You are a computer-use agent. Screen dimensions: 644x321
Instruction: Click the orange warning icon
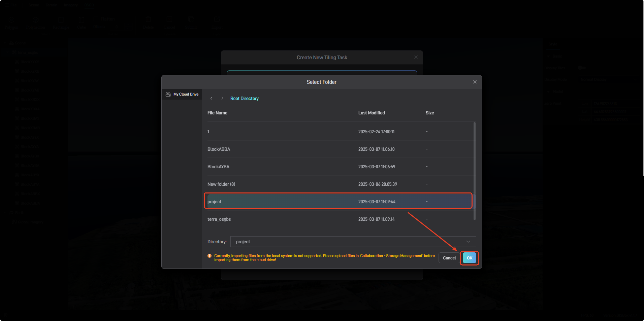click(210, 256)
